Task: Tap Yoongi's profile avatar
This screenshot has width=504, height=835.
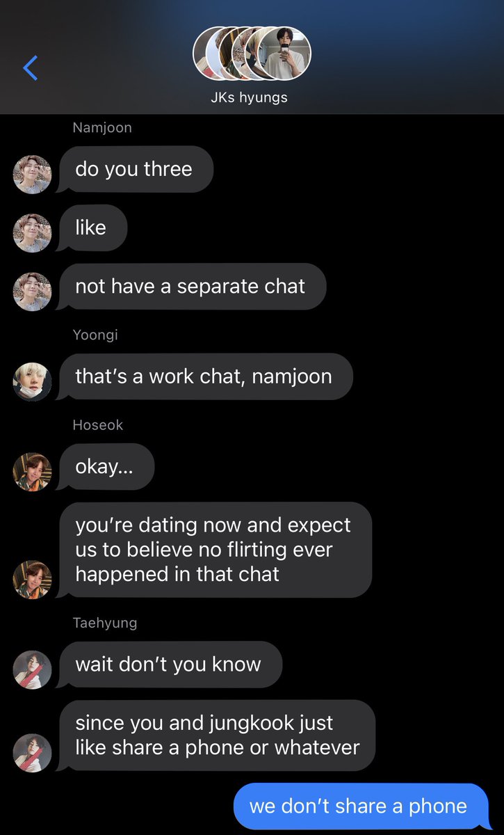Action: 32,381
